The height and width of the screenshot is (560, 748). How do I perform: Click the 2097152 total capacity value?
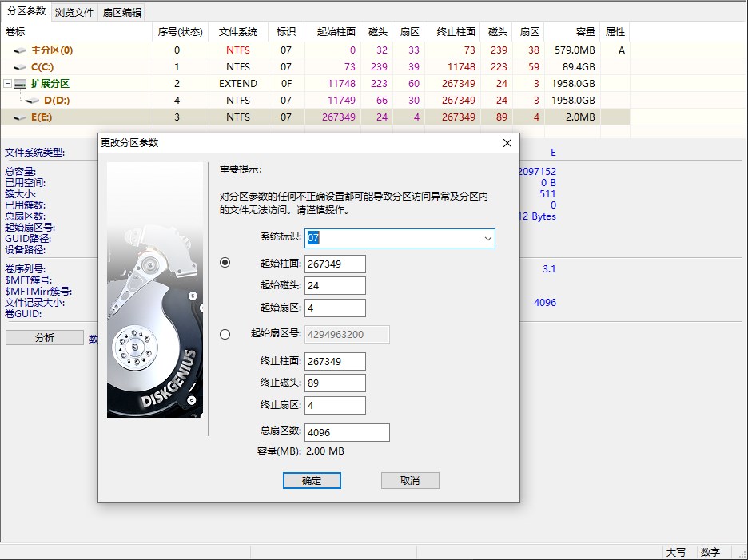click(x=538, y=171)
